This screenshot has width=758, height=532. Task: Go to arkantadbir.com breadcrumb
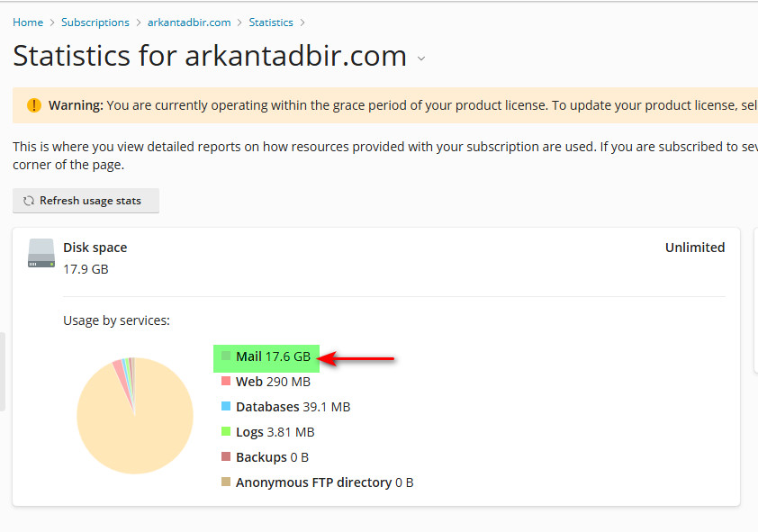click(189, 23)
